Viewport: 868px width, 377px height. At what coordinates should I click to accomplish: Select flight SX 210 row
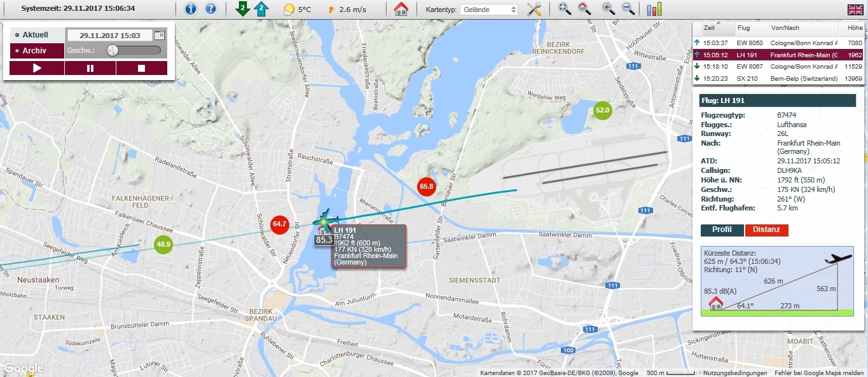point(778,79)
